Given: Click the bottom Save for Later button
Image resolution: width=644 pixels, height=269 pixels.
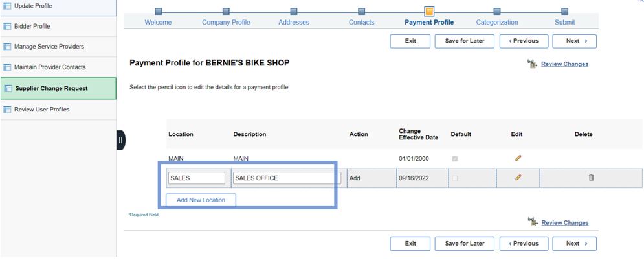Looking at the screenshot, I should [465, 244].
